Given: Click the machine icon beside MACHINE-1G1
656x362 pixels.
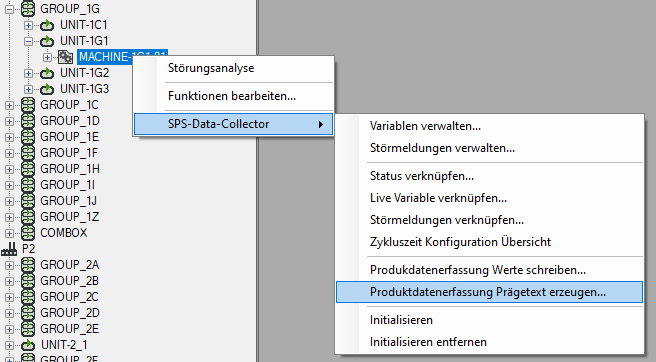Looking at the screenshot, I should [x=65, y=57].
